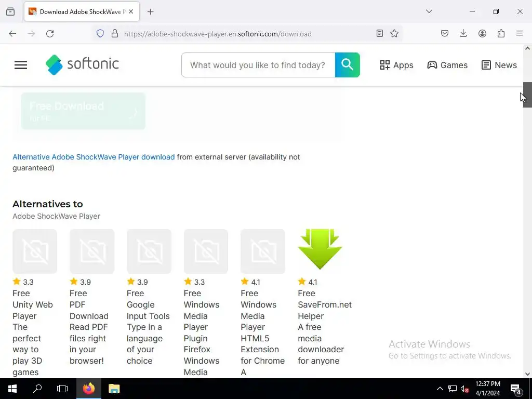Show hidden system tray icons
The image size is (532, 399).
coord(440,389)
